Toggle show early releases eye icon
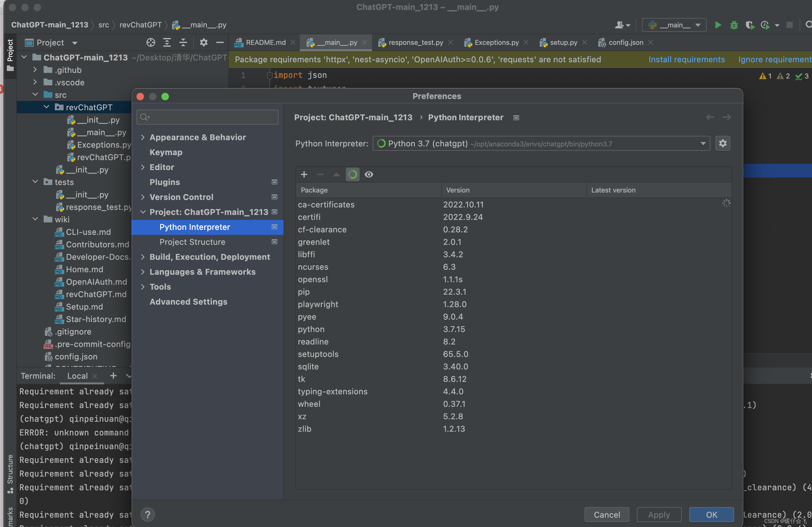 pos(369,175)
